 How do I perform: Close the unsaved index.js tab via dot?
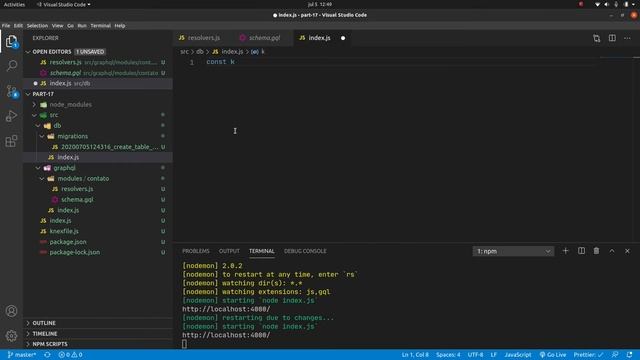343,38
